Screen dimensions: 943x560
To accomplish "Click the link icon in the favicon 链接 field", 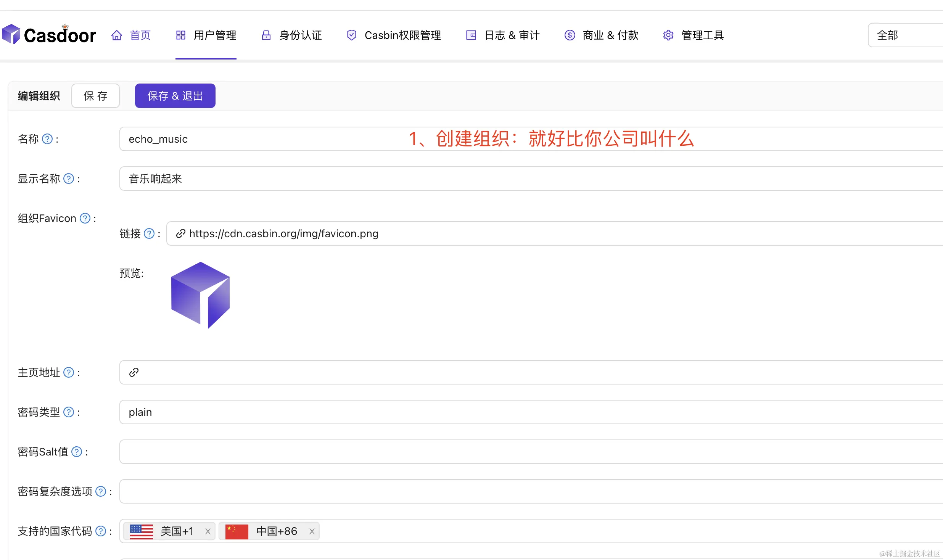I will [180, 233].
